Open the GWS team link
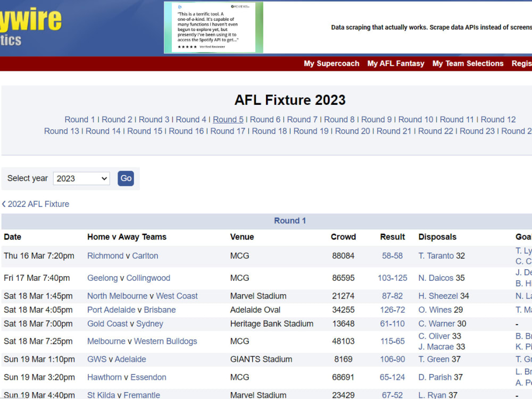The image size is (532, 399). click(97, 359)
